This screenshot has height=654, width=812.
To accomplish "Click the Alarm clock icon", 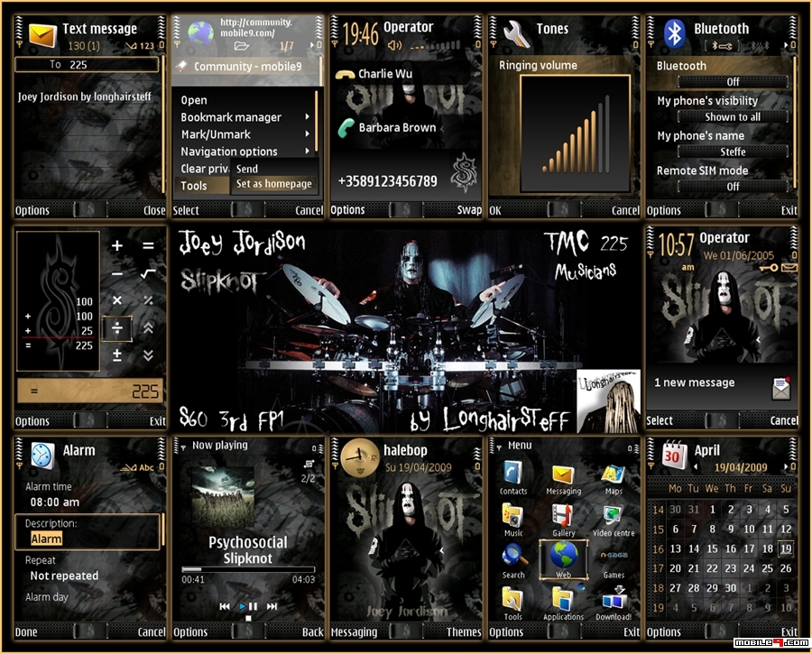I will coord(42,456).
